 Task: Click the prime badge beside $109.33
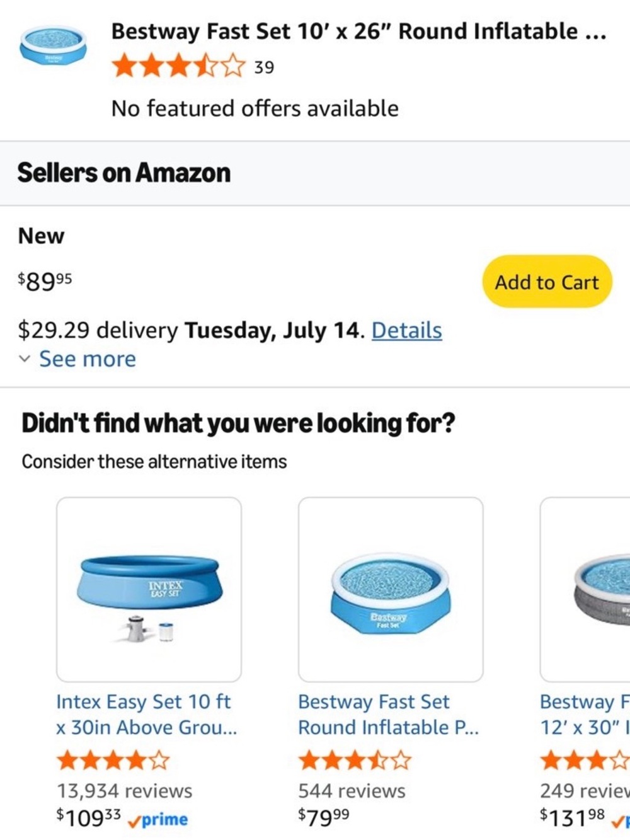coord(158,820)
